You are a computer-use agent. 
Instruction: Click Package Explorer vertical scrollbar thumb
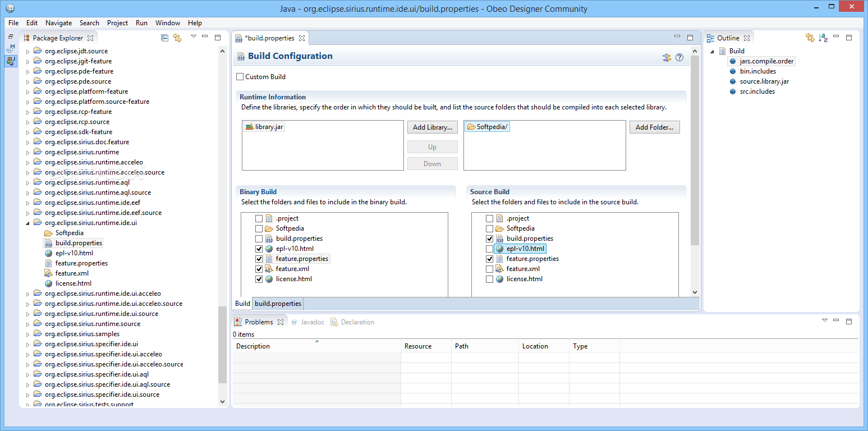pos(223,345)
